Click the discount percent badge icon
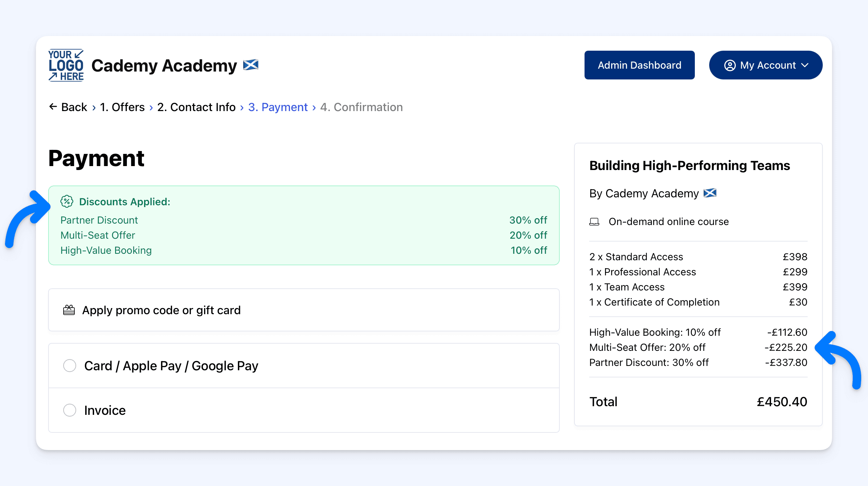 tap(67, 202)
